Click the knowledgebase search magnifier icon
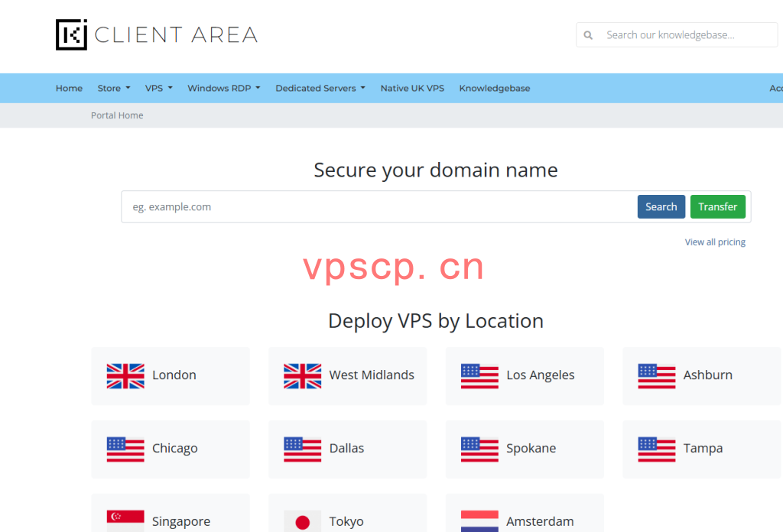Screen dimensions: 783x532 pyautogui.click(x=588, y=35)
